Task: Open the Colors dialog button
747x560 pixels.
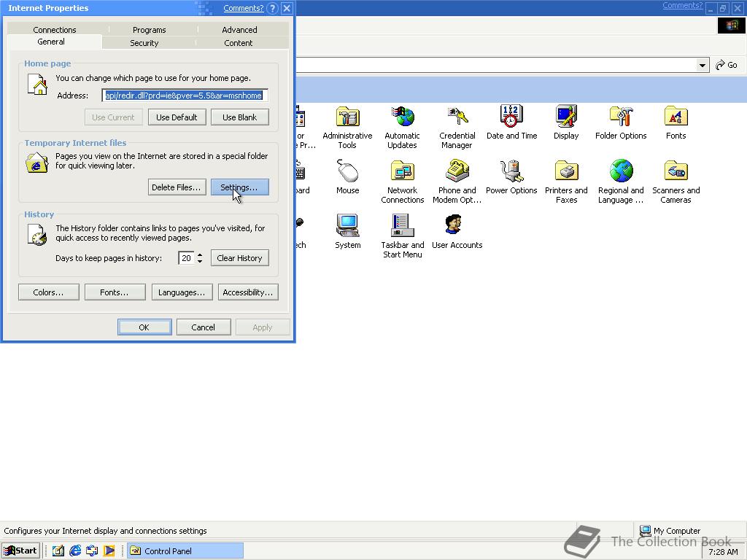Action: pos(48,292)
